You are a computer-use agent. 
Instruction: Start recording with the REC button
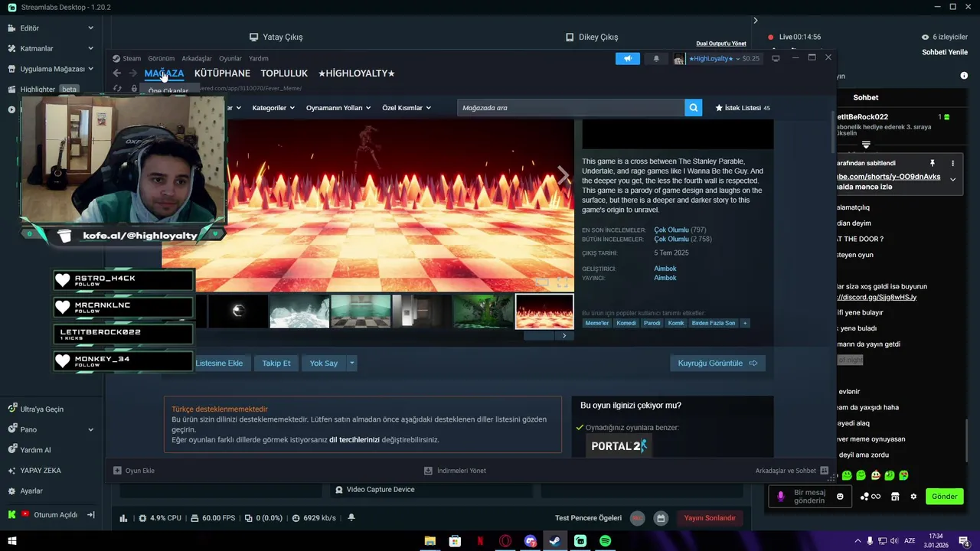(x=637, y=518)
